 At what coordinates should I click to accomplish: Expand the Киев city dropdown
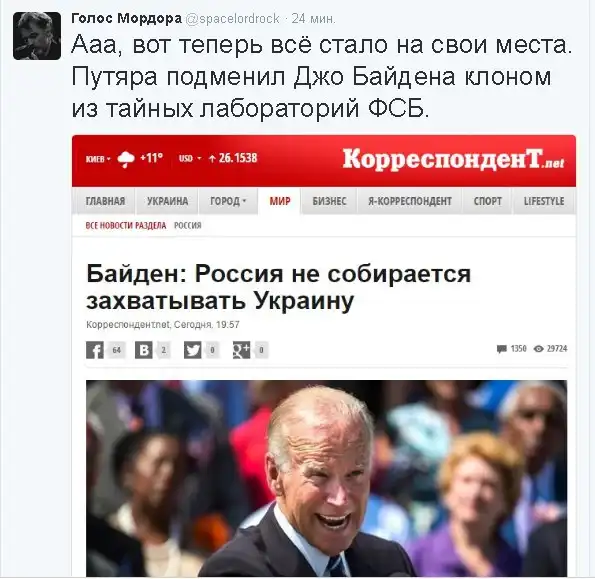point(98,159)
